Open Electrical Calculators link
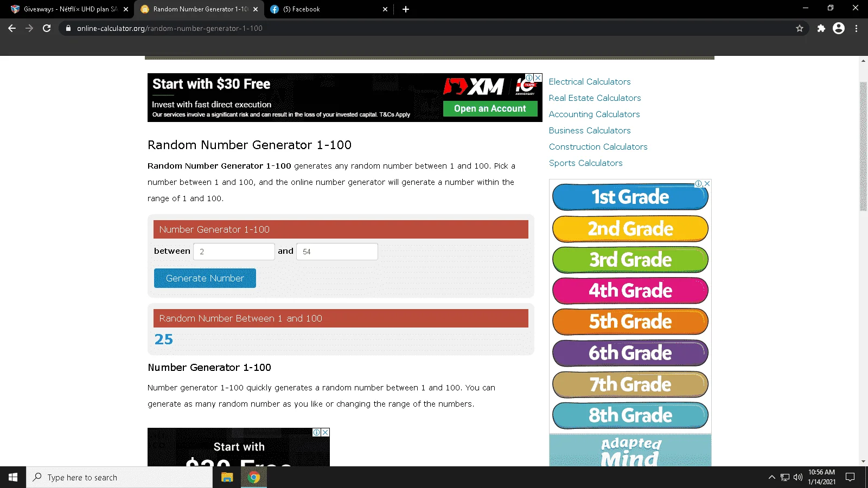 [x=590, y=82]
